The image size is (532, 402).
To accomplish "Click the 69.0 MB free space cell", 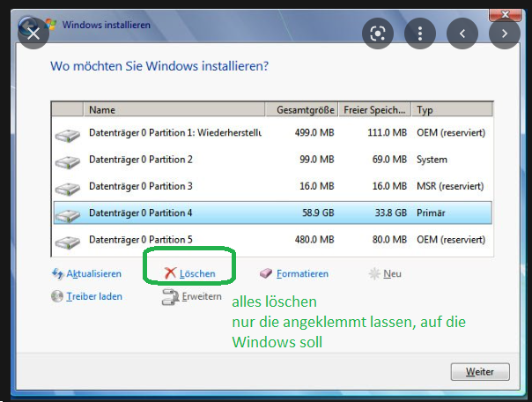I will 389,160.
